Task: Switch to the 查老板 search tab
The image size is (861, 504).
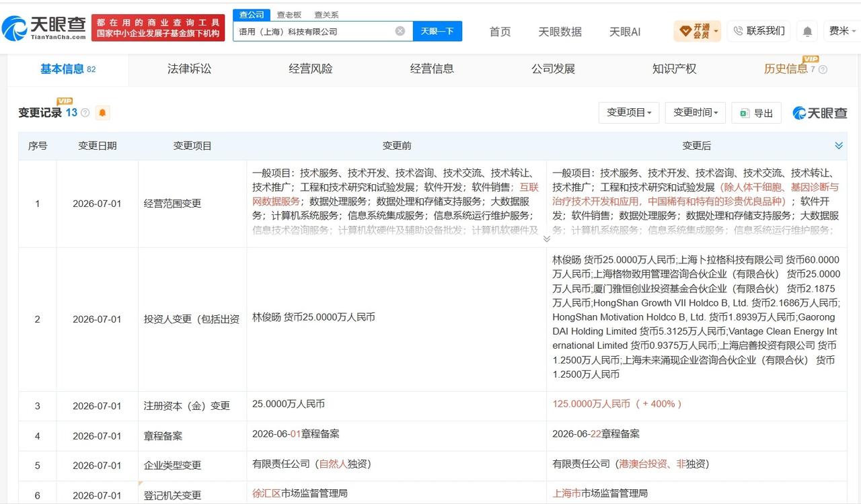Action: click(x=289, y=15)
